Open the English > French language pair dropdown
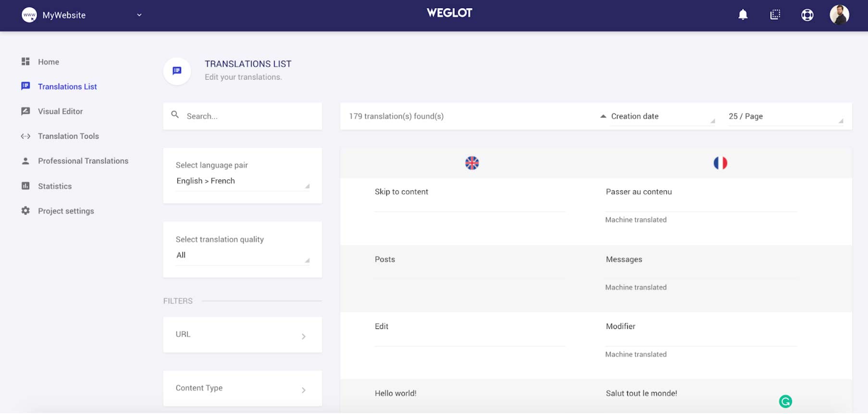The width and height of the screenshot is (868, 414). click(x=243, y=181)
